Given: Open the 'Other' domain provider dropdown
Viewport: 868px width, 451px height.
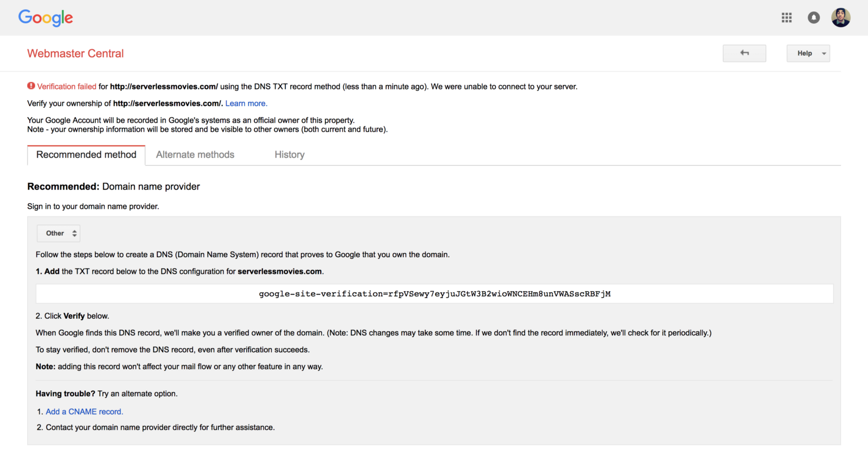Looking at the screenshot, I should pos(59,233).
